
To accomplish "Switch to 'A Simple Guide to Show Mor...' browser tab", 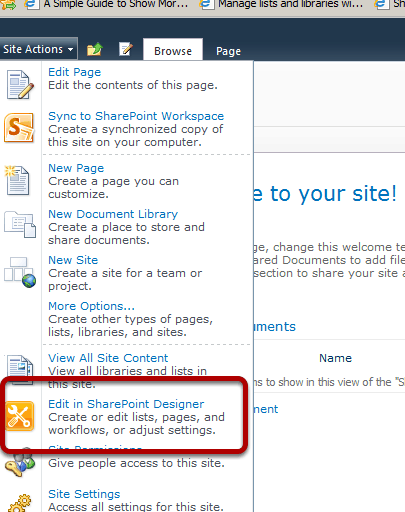I will point(107,4).
